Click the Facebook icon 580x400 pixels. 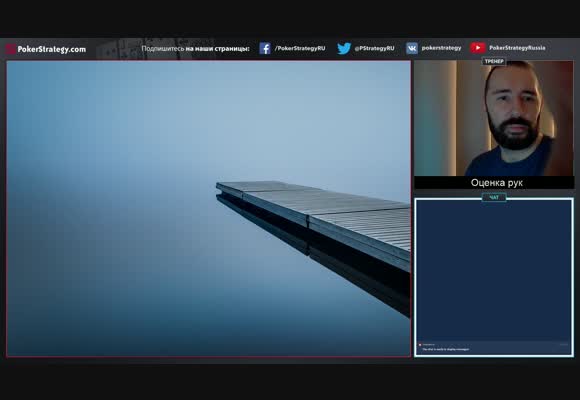point(265,48)
